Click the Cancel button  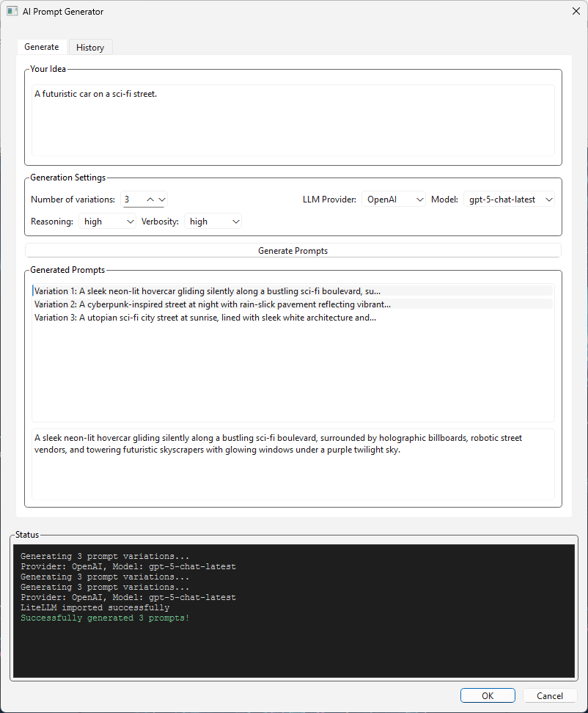pos(550,695)
